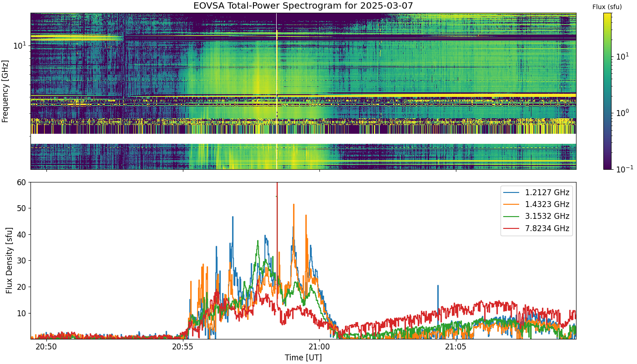Screen dimensions: 637x364
Task: Click the 20:50 time tick label
Action: 46,347
